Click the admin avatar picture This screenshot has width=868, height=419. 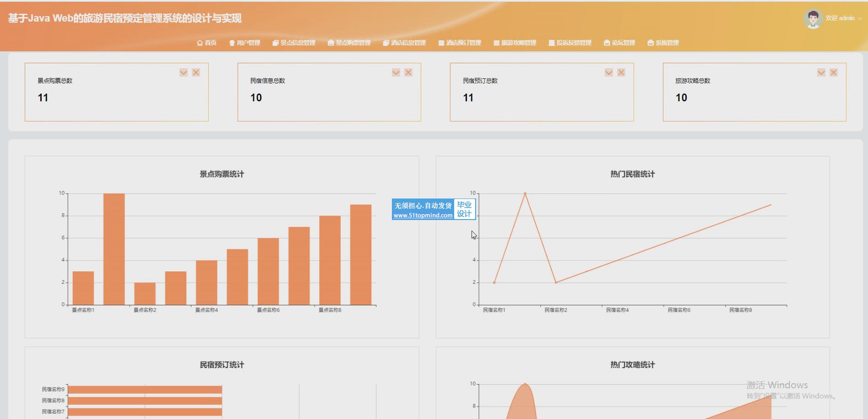813,18
